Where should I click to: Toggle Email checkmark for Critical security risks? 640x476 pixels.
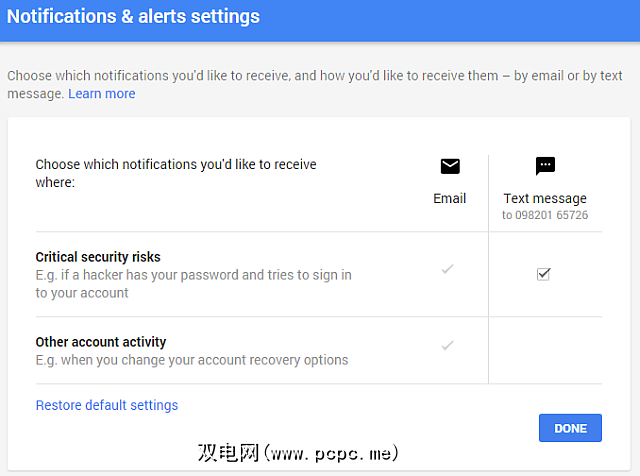[448, 269]
